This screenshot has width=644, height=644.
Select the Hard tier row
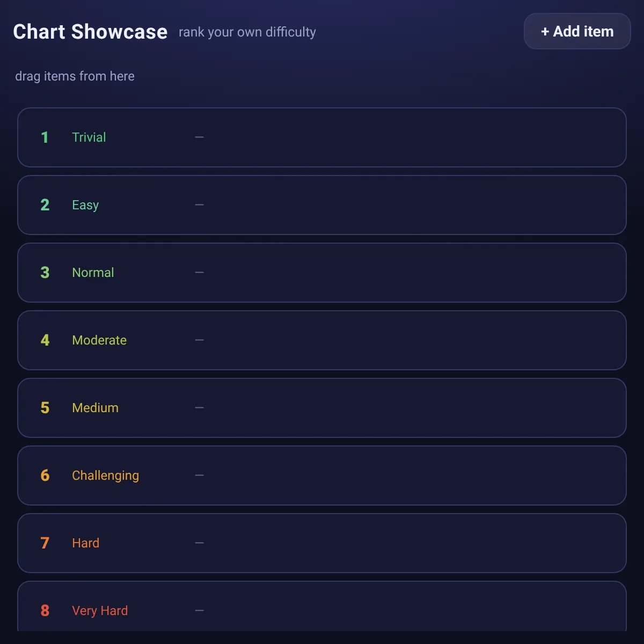[322, 543]
